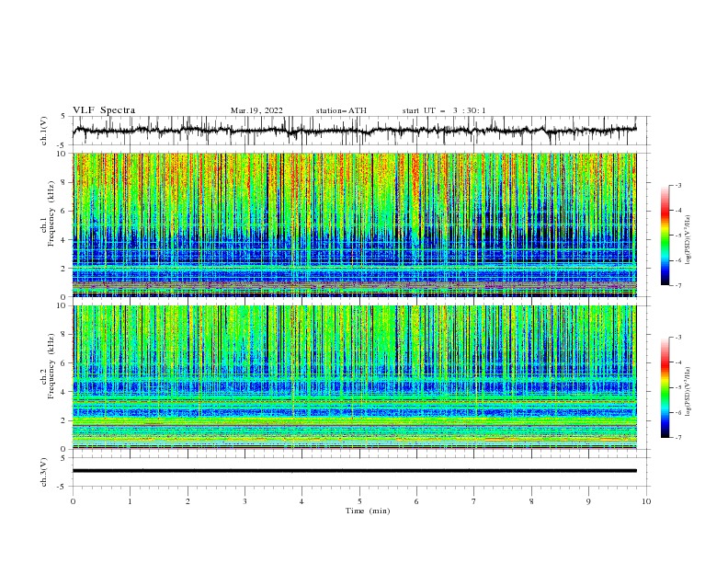Click time-axis tick label "7"
The image size is (728, 563).
pos(474,501)
